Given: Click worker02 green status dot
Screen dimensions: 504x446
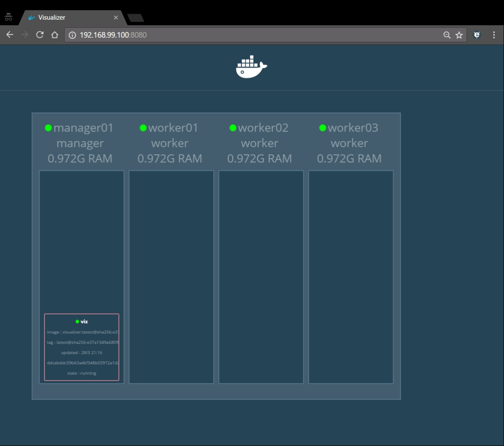Looking at the screenshot, I should [x=233, y=128].
